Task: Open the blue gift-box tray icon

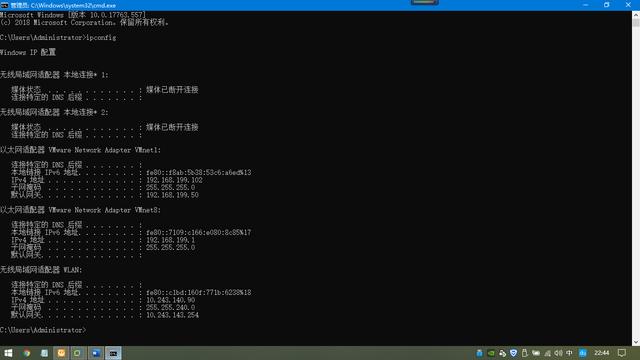Action: [479, 353]
